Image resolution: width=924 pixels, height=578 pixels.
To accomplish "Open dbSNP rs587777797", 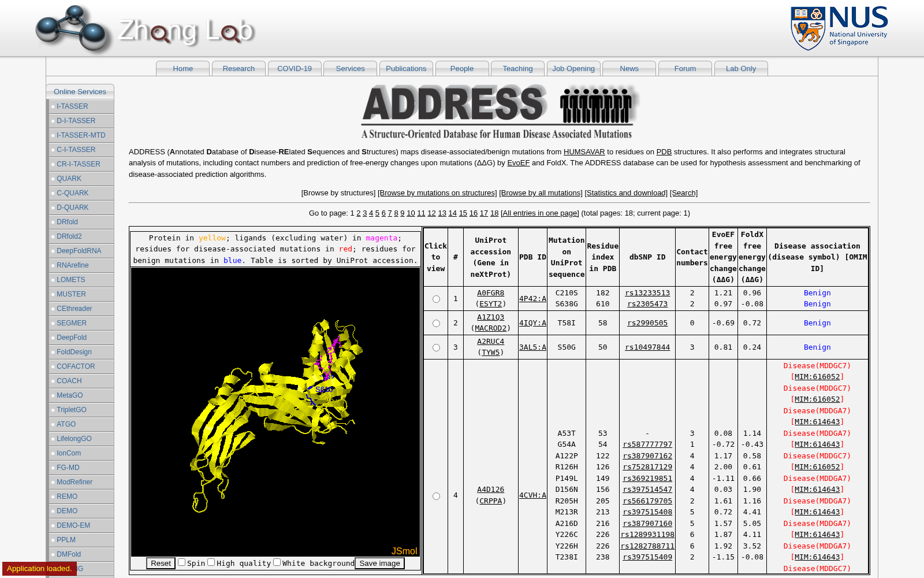I will (x=647, y=444).
